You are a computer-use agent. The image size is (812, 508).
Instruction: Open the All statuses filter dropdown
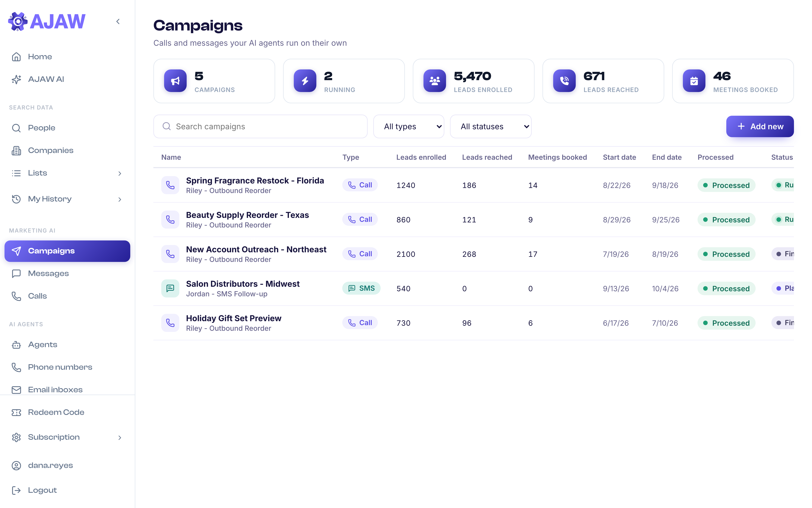(491, 126)
